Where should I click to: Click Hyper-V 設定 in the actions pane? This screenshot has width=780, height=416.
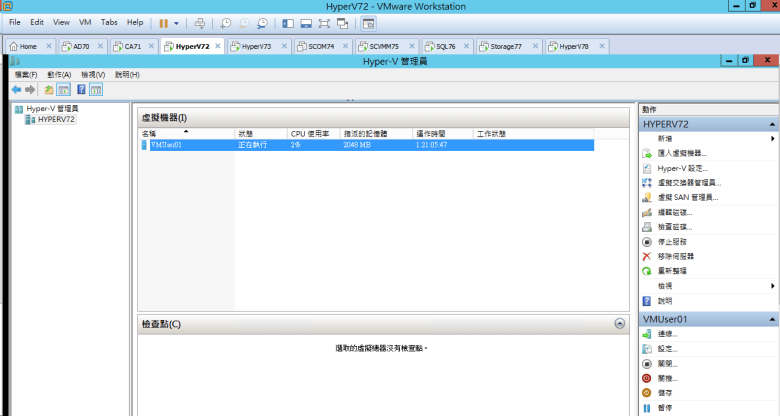[x=682, y=168]
